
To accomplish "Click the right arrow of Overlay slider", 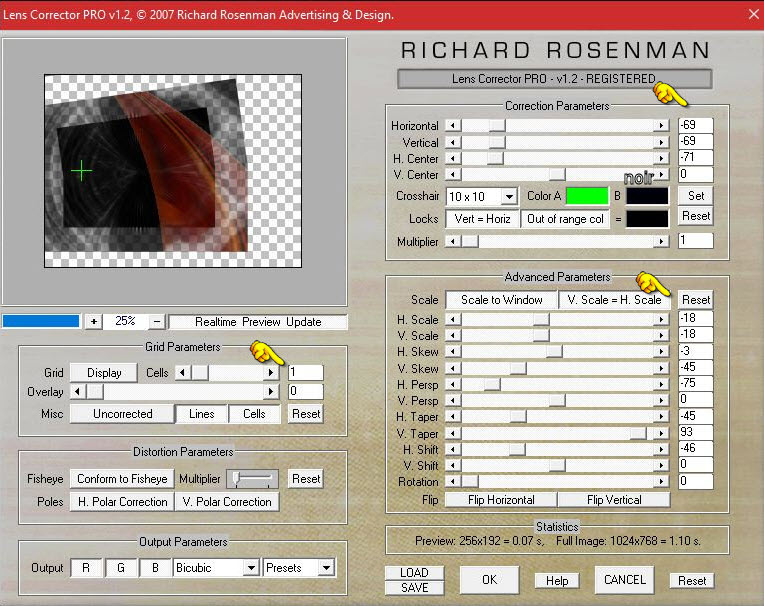I will click(x=270, y=391).
